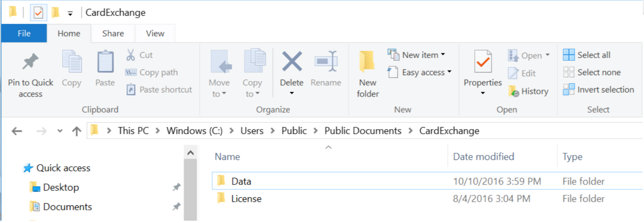Open the File menu
Image resolution: width=644 pixels, height=223 pixels.
24,34
